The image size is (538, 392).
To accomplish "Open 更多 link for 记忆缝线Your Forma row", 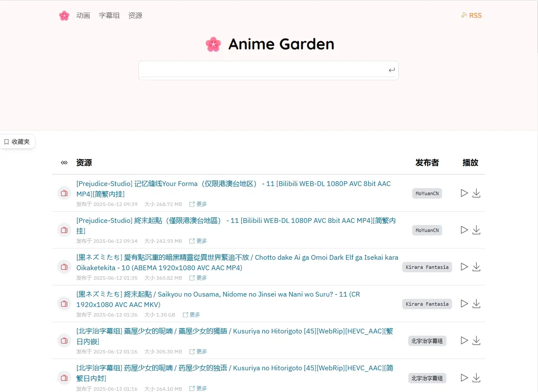I will click(198, 204).
